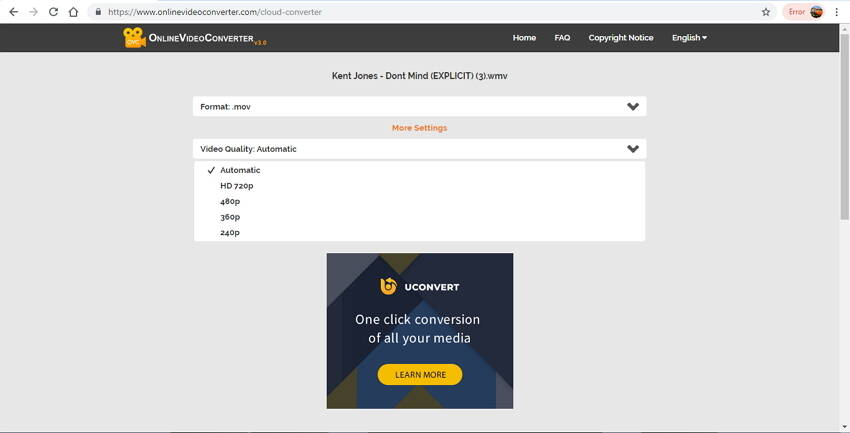Click the LEARN MORE ad button
This screenshot has height=433, width=850.
[x=420, y=374]
